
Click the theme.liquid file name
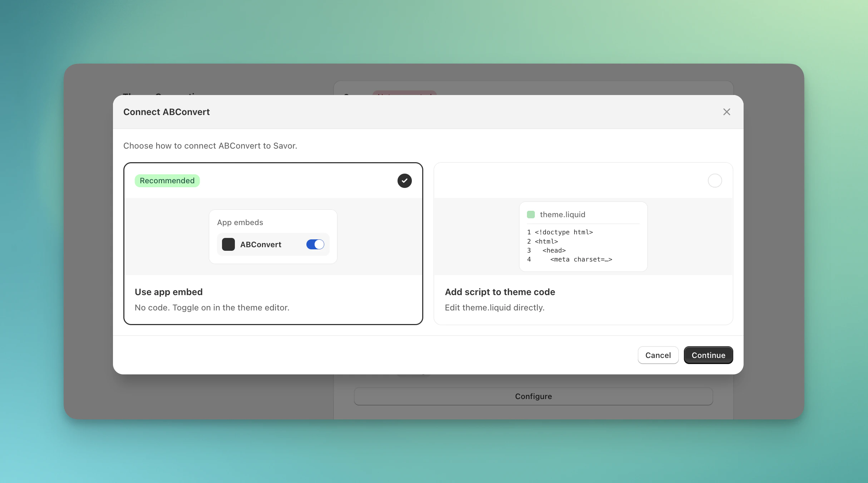[562, 214]
